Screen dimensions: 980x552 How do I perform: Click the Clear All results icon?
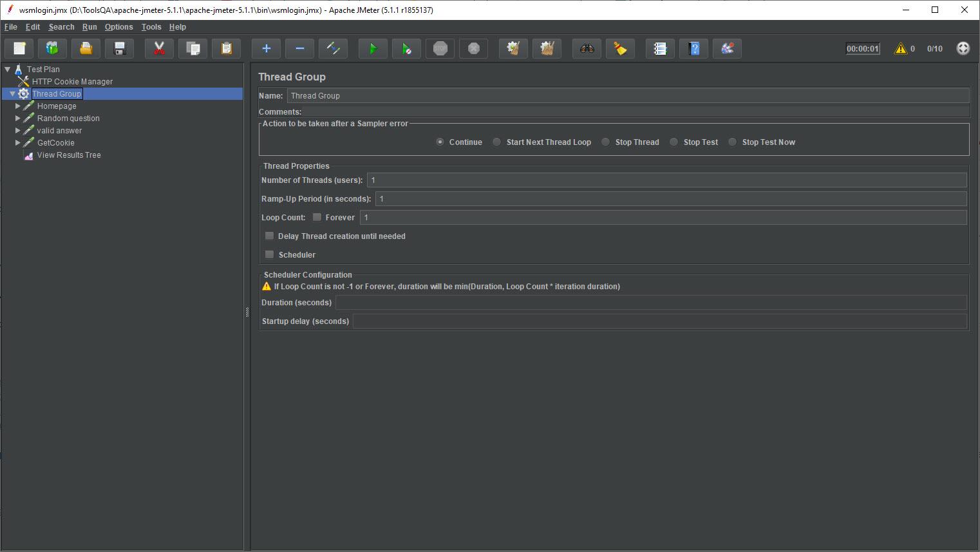547,48
